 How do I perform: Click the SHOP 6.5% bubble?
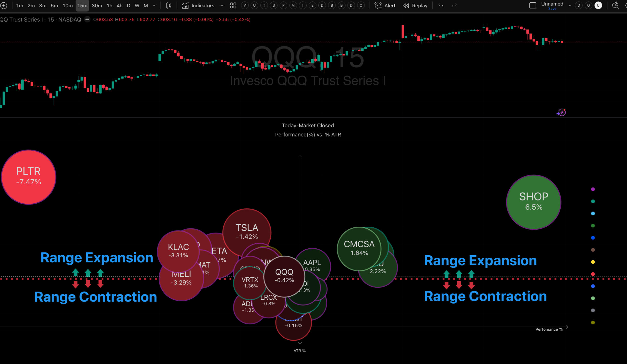(x=533, y=202)
